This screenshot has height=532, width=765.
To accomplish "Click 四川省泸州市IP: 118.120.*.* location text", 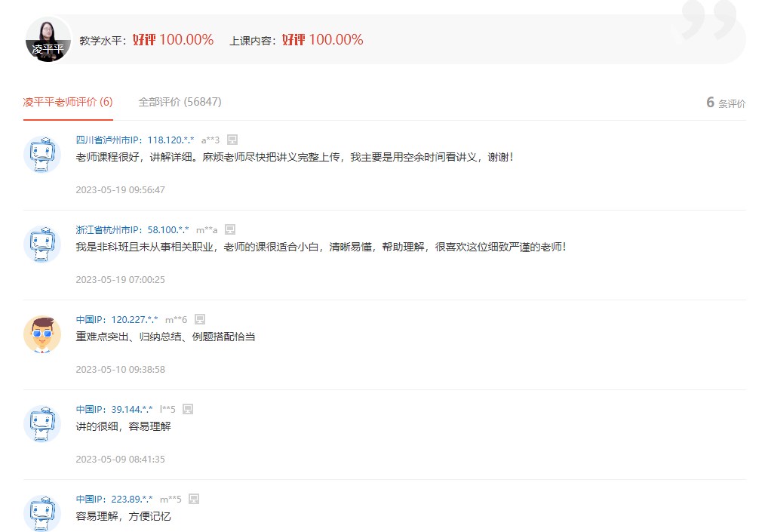I will pyautogui.click(x=134, y=140).
